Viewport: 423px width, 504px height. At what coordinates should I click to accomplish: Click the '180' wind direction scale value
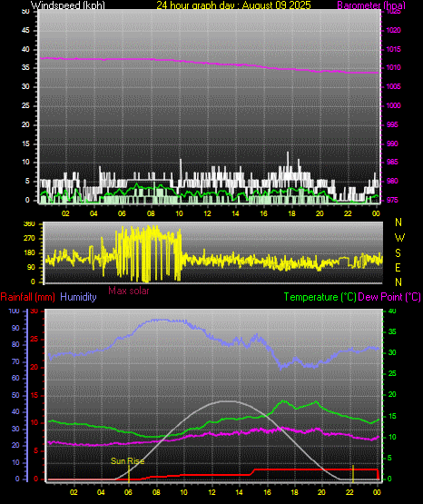[29, 253]
